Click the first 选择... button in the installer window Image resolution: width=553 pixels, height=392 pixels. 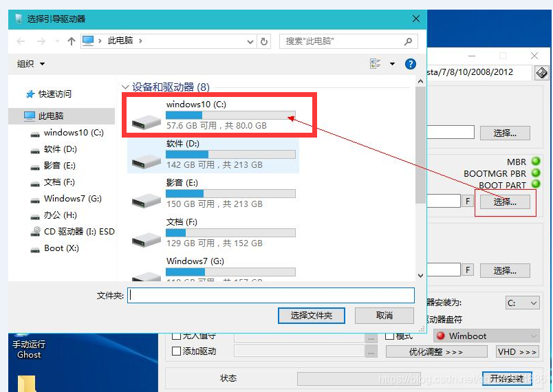(505, 133)
